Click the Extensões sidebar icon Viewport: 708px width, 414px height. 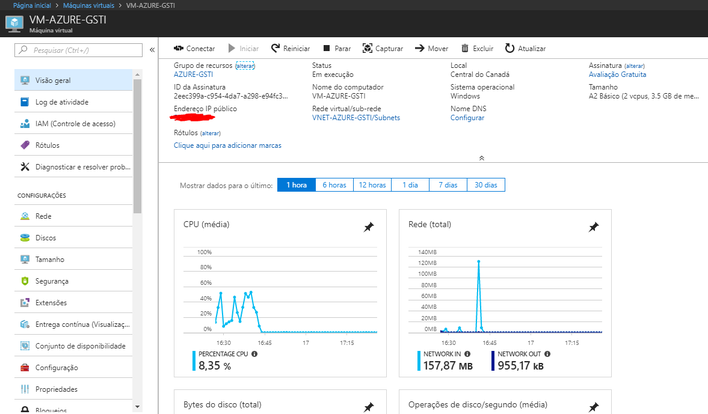point(25,303)
